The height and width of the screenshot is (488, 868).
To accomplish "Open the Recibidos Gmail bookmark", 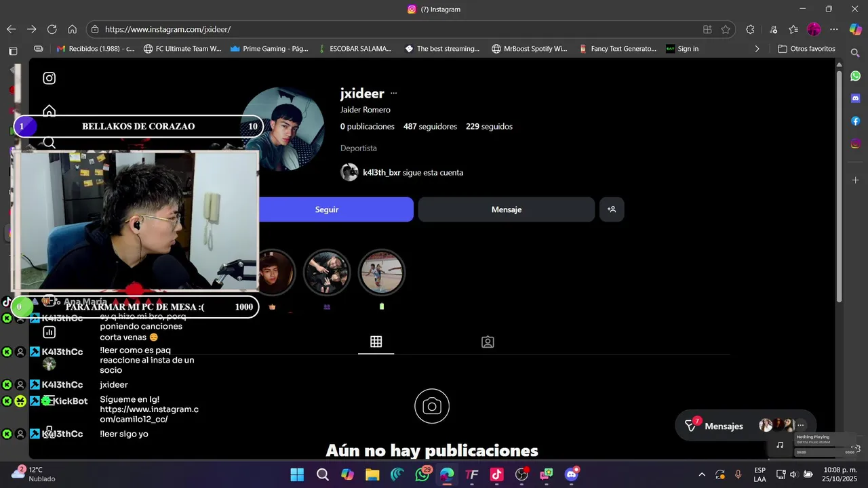I will [96, 49].
